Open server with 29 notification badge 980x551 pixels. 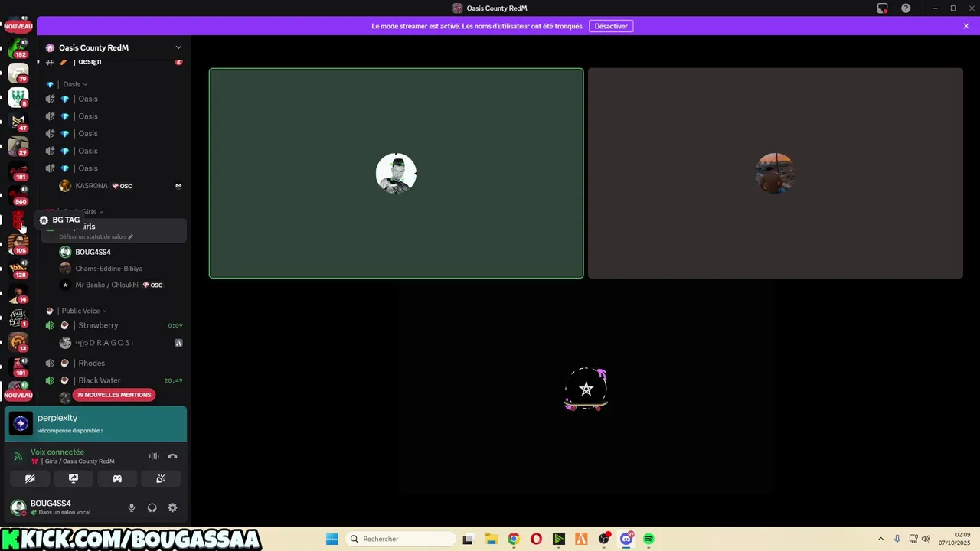[18, 146]
